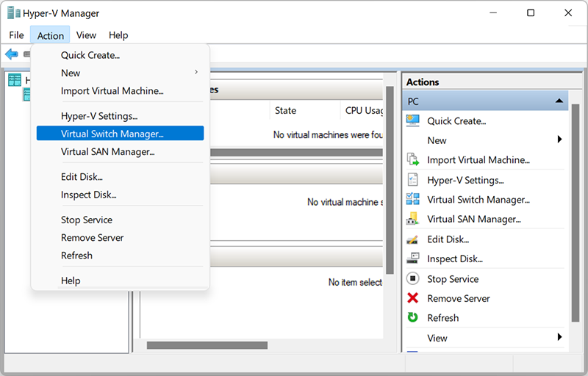Image resolution: width=588 pixels, height=376 pixels.
Task: Choose Import Virtual Machine in Action menu
Action: point(112,91)
